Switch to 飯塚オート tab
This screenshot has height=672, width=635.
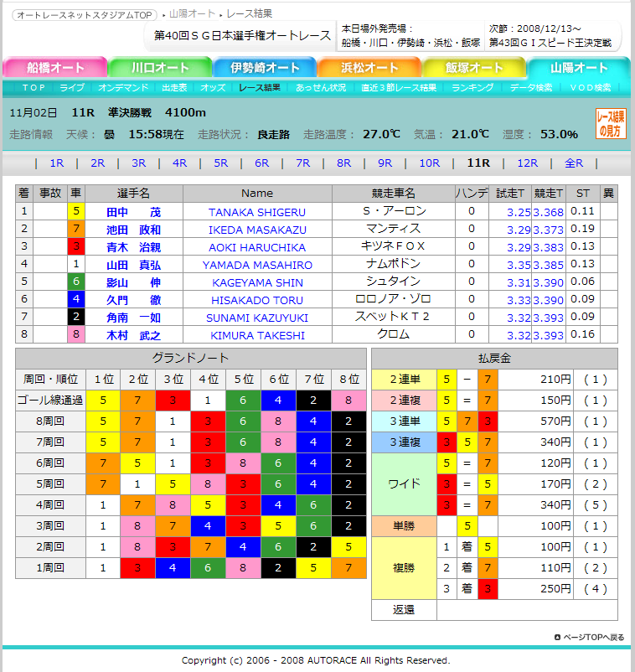point(474,67)
